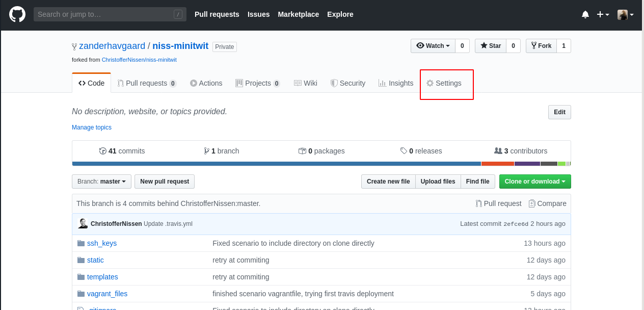
Task: Open Issues in top navigation
Action: [258, 14]
